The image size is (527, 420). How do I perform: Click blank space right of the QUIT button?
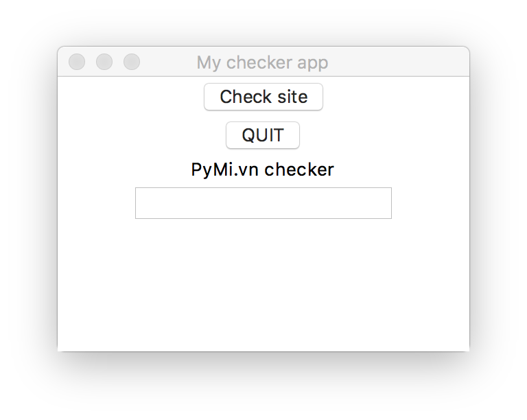click(x=384, y=135)
